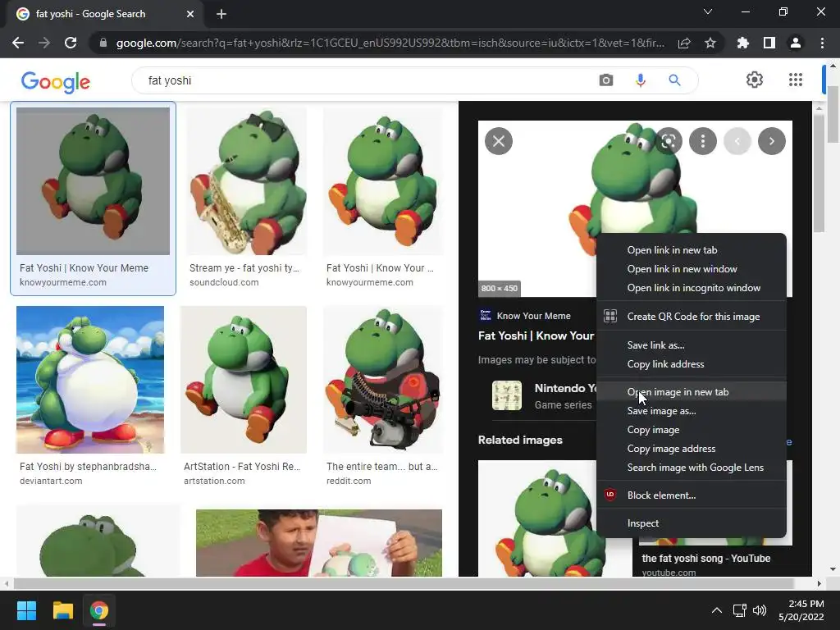This screenshot has width=840, height=630.
Task: Click the forward navigation arrow
Action: pos(44,43)
